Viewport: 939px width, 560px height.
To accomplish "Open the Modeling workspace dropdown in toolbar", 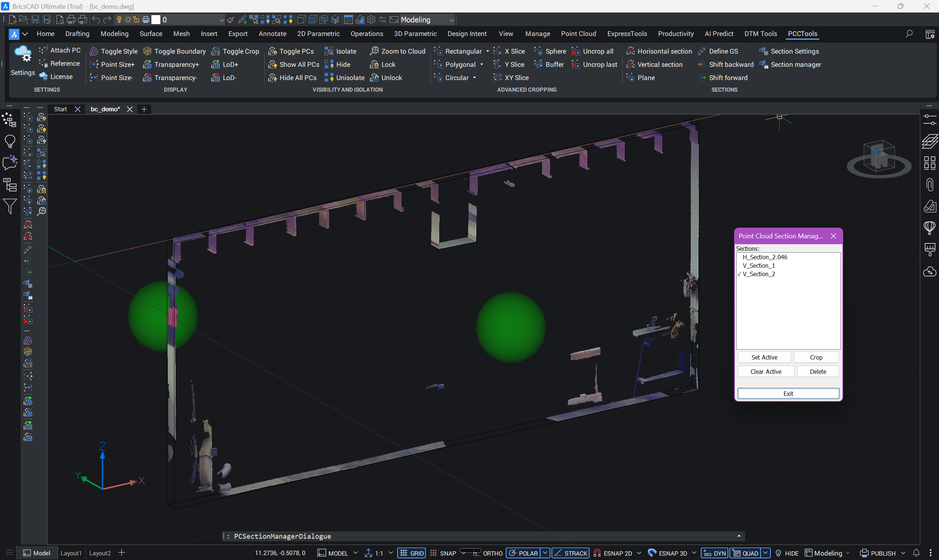I will pos(452,20).
